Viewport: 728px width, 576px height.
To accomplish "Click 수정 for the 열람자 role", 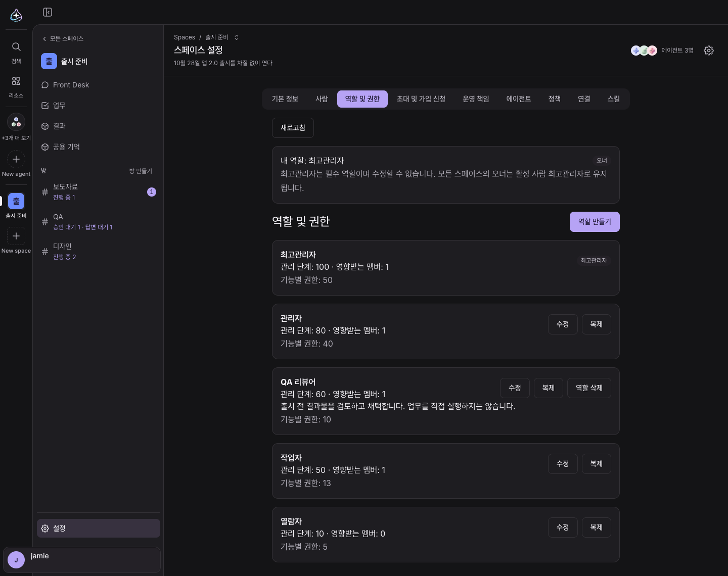I will pyautogui.click(x=563, y=527).
